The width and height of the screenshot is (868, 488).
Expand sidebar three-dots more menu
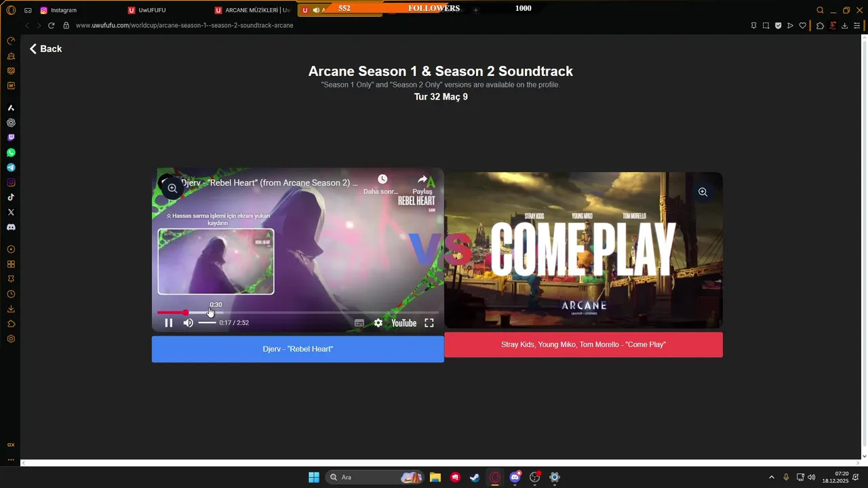coord(11,460)
